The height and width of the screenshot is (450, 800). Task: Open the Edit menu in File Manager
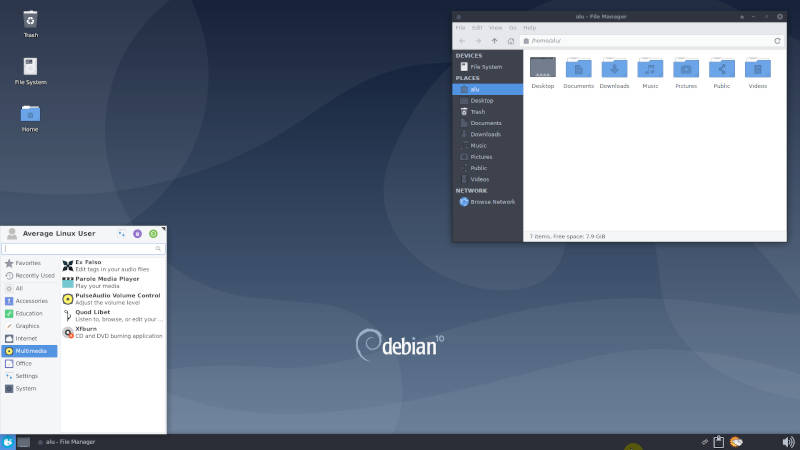point(477,28)
